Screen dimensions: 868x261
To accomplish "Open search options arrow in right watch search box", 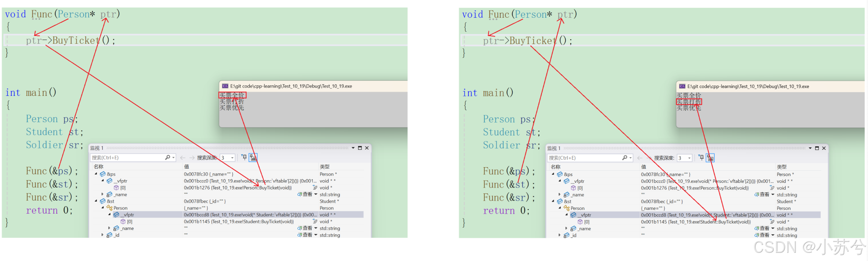I will [x=630, y=158].
